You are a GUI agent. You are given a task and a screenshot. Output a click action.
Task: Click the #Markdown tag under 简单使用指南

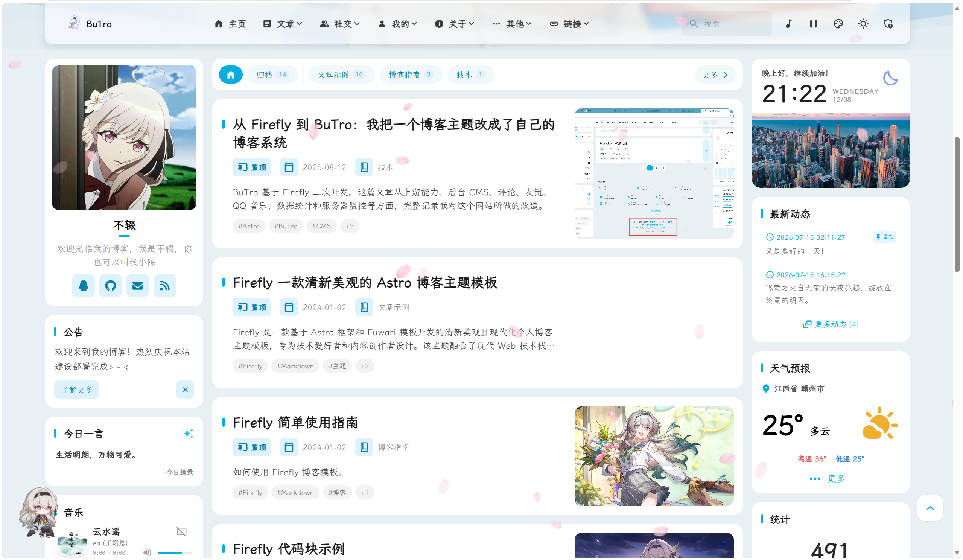(295, 492)
